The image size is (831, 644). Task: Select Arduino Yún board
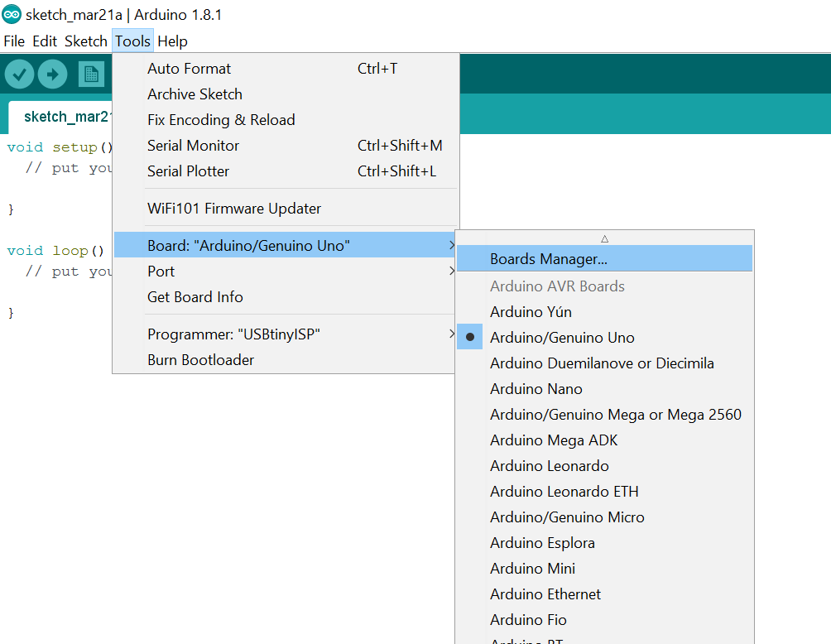[x=604, y=312]
